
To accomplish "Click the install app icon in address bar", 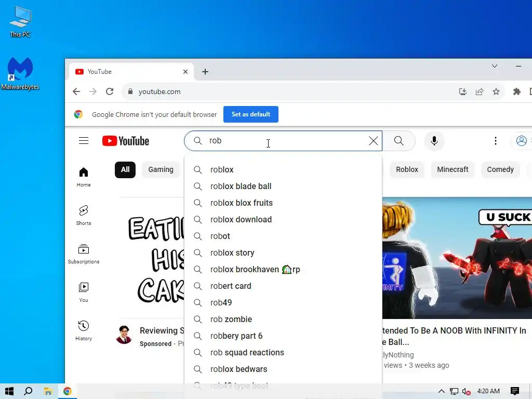I will click(462, 91).
